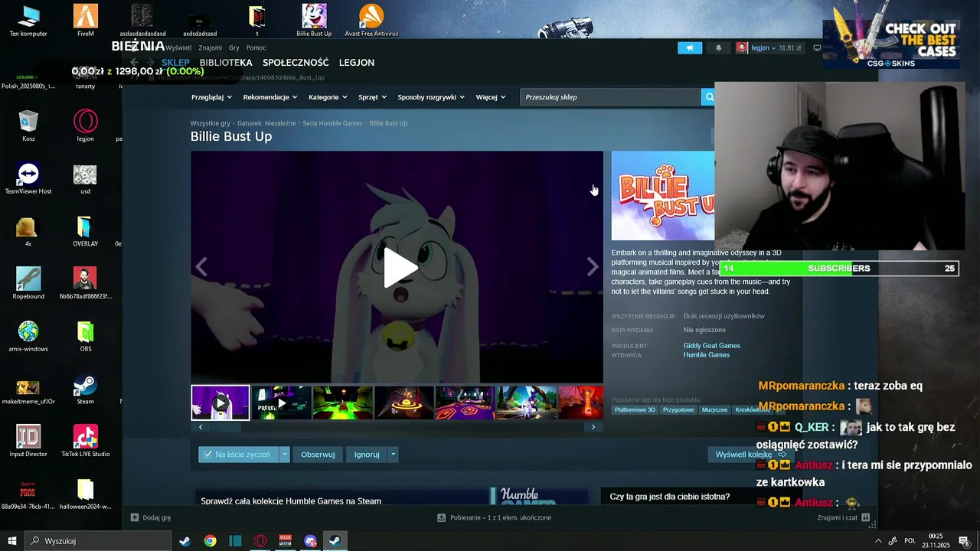This screenshot has height=551, width=980.
Task: Open Chrome from the taskbar
Action: [210, 541]
